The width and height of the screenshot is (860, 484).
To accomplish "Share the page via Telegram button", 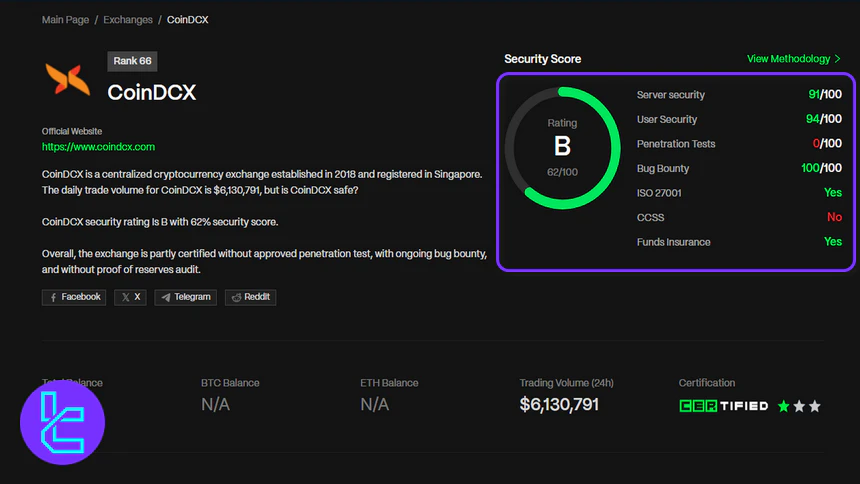I will 185,297.
